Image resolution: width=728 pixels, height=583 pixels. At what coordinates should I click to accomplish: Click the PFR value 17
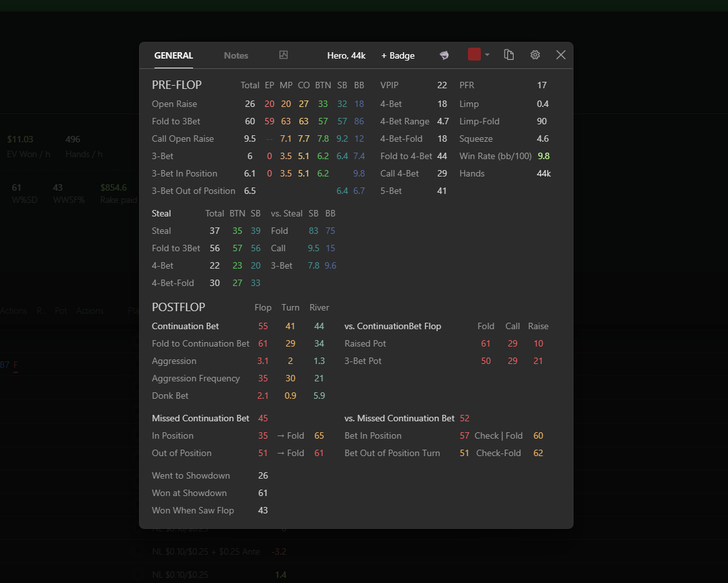tap(542, 85)
